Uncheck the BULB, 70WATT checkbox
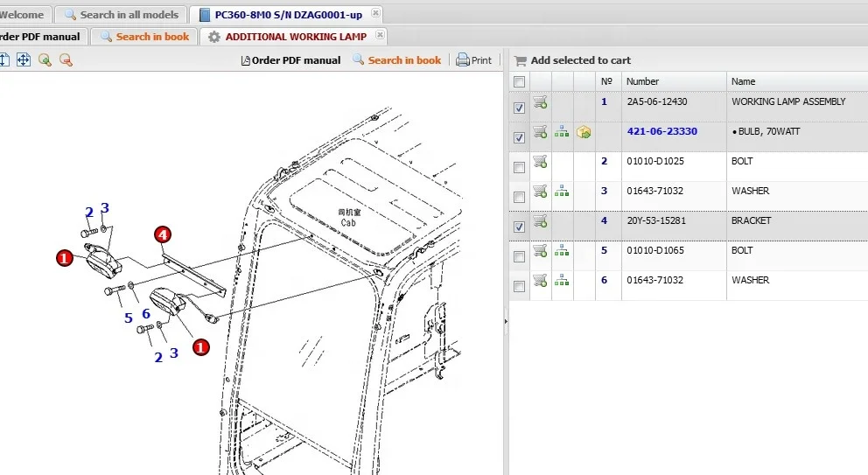Screen dimensions: 868x475 click(519, 137)
